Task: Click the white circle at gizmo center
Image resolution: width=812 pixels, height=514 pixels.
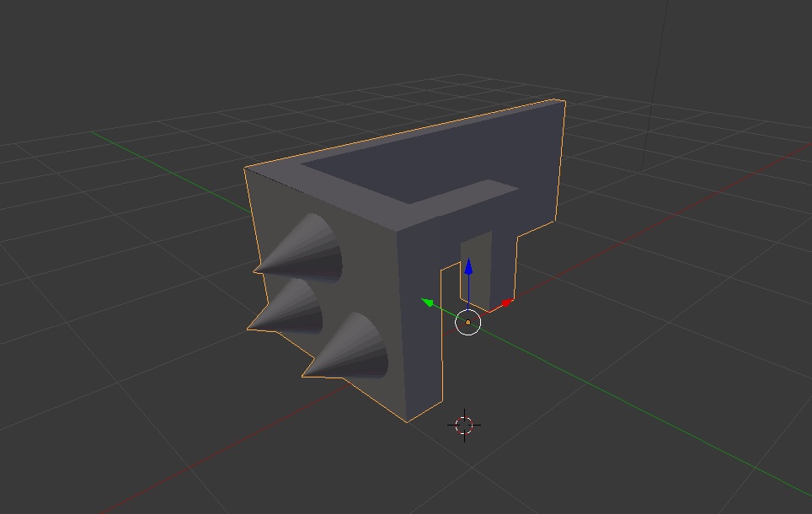Action: (467, 322)
